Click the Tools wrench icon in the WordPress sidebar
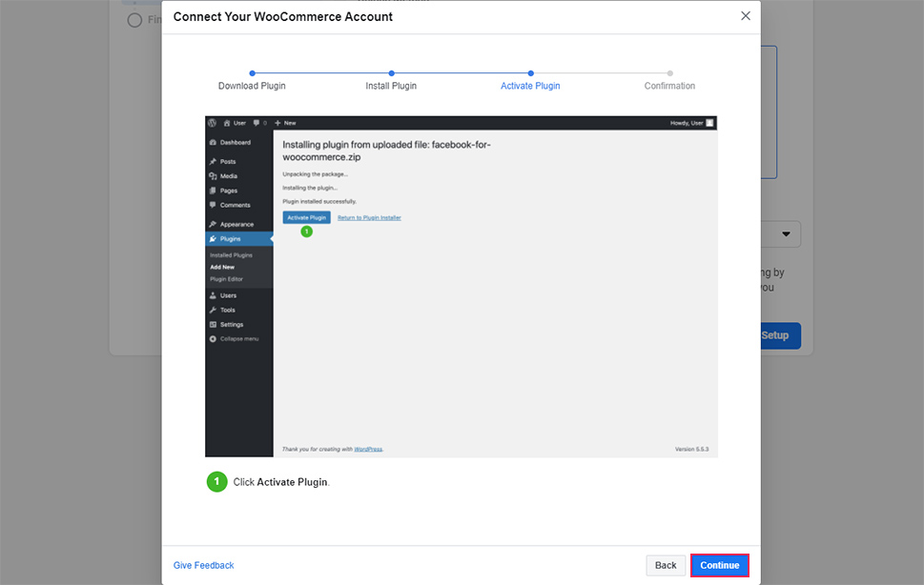The width and height of the screenshot is (924, 585). coord(213,311)
